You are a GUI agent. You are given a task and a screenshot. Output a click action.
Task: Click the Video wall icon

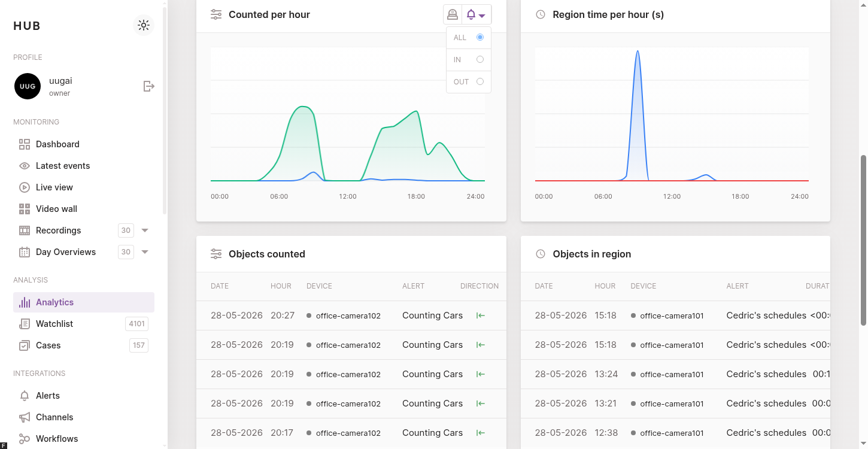click(25, 209)
